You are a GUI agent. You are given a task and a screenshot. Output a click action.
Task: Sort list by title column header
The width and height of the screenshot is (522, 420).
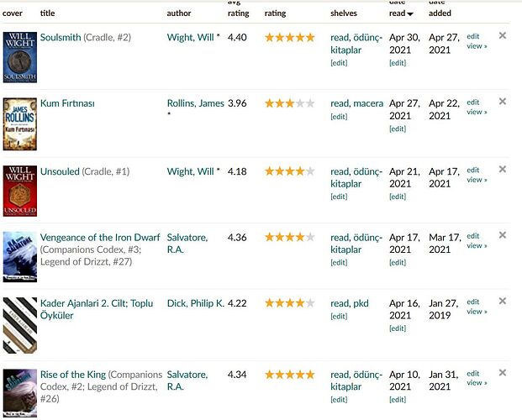(48, 13)
